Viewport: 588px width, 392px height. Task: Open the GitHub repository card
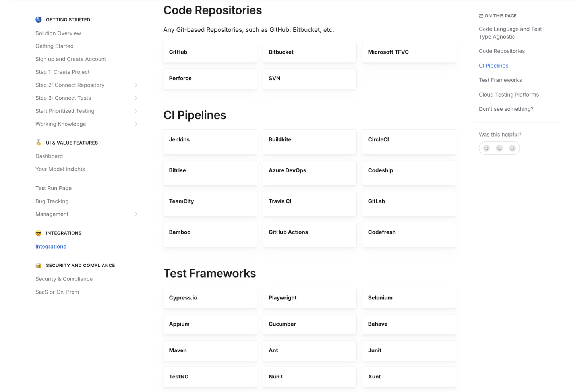click(x=210, y=52)
